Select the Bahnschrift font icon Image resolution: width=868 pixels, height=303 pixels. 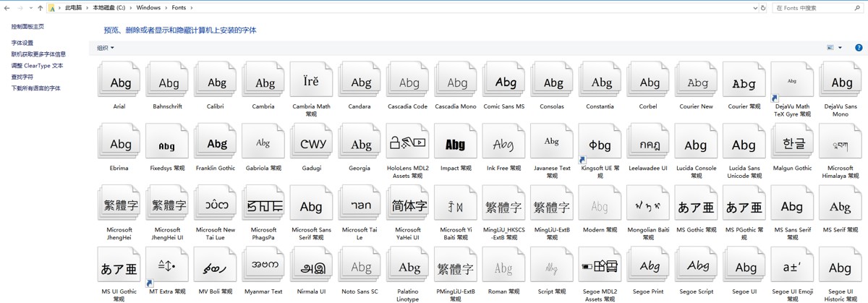click(168, 80)
